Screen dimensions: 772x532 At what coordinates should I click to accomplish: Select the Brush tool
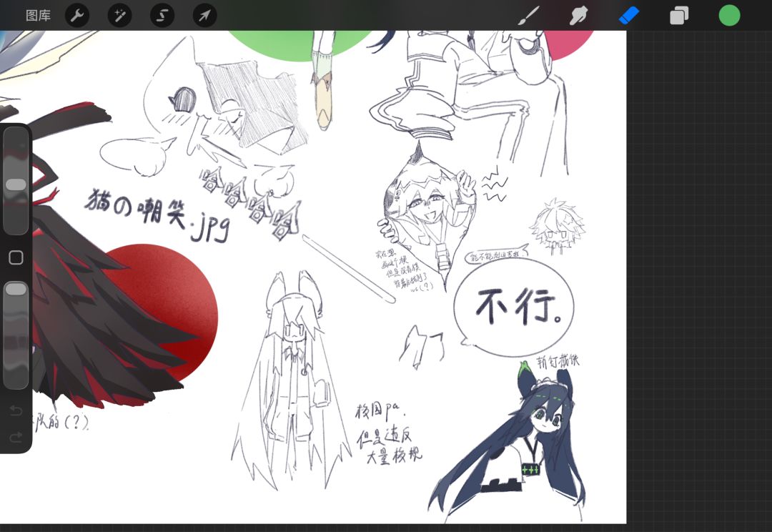pos(529,16)
